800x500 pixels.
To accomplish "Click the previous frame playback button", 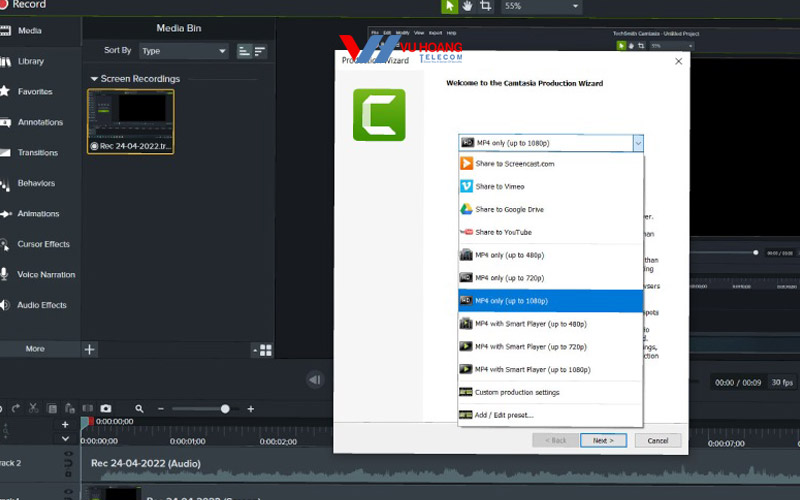I will (x=315, y=380).
